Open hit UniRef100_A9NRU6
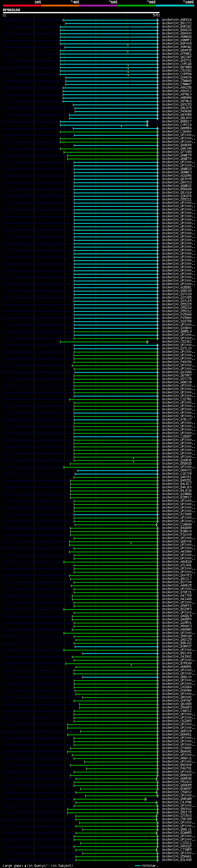The image size is (197, 868). pyautogui.click(x=176, y=37)
